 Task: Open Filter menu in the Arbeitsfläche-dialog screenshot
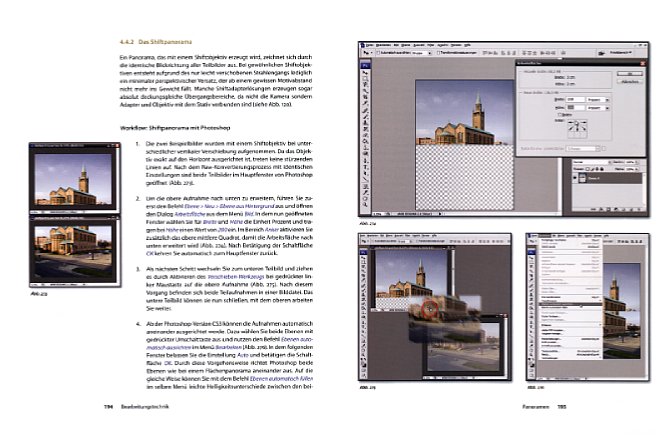[x=431, y=45]
